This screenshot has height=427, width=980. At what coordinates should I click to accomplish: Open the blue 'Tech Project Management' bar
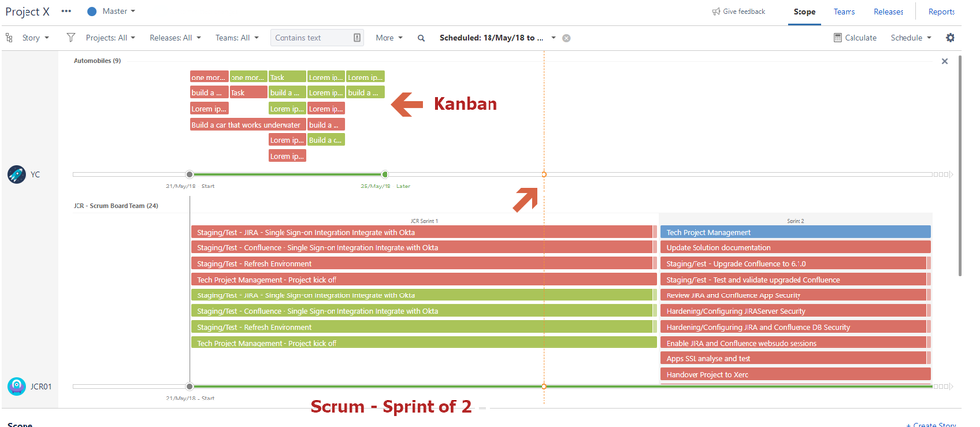[796, 232]
